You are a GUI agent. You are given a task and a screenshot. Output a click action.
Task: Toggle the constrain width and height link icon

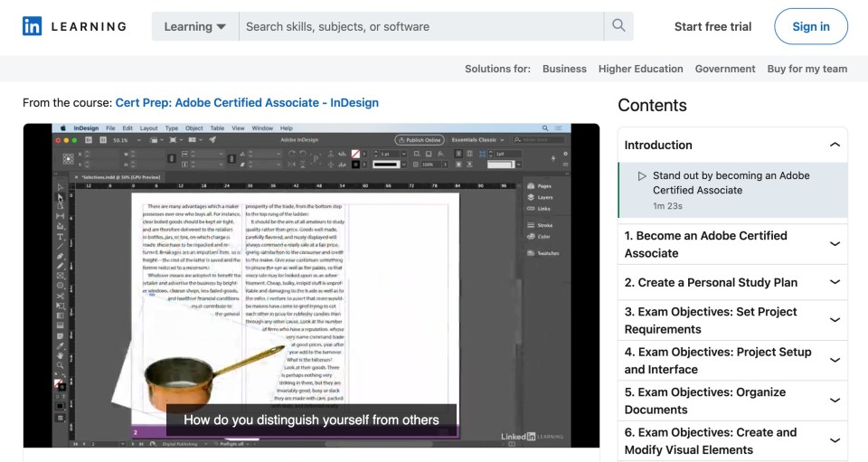172,159
